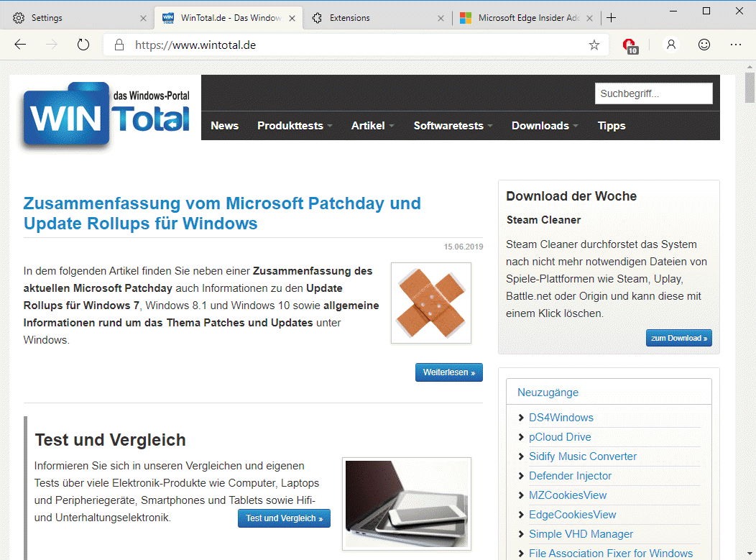This screenshot has width=756, height=560.
Task: View site security via lock icon
Action: 119,45
